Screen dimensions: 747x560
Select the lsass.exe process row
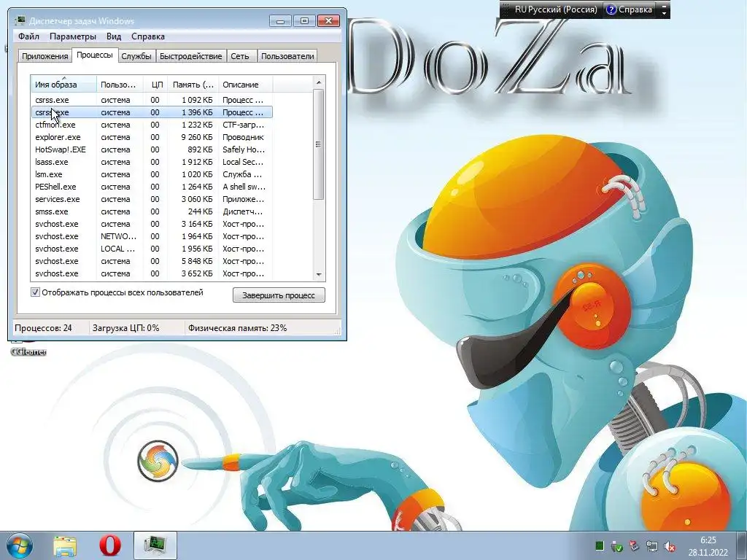coord(152,162)
